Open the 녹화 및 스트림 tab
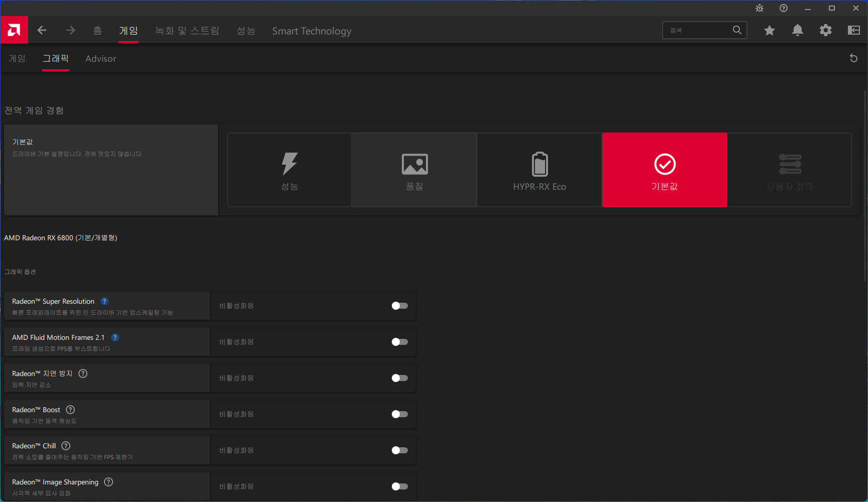Image resolution: width=868 pixels, height=502 pixels. tap(187, 31)
